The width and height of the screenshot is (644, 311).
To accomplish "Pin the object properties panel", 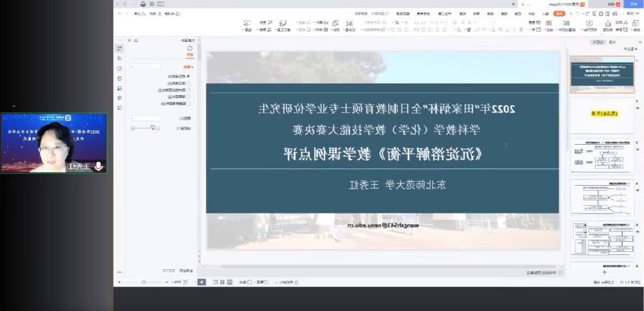I will (136, 40).
